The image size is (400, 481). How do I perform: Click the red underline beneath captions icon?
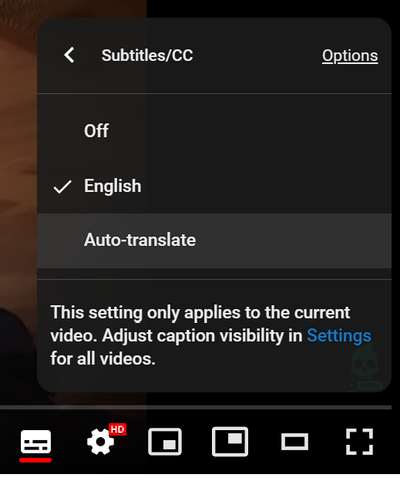pos(36,460)
